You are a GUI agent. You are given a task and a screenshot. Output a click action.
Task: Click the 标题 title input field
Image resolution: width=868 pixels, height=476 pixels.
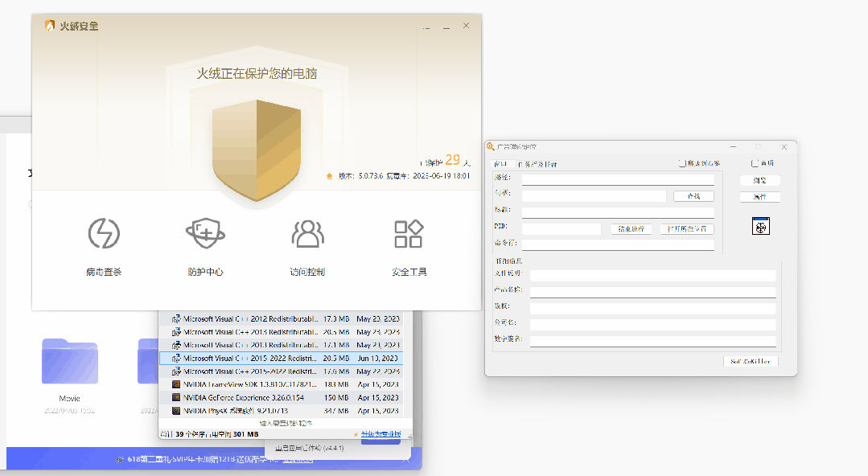coord(618,212)
